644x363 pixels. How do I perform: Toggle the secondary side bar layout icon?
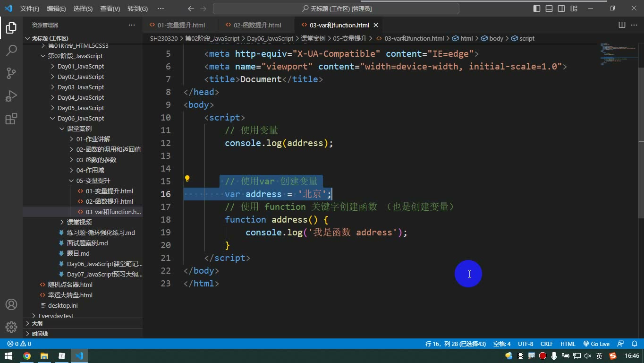[561, 9]
